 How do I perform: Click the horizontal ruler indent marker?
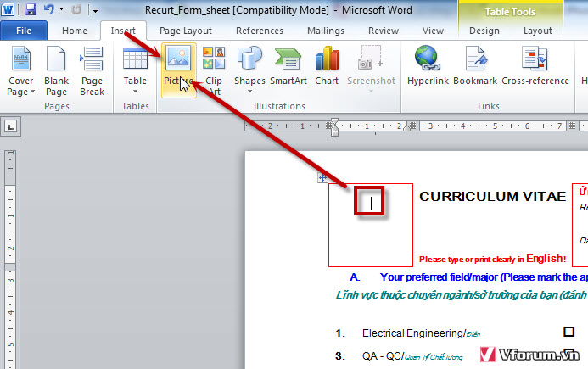tap(334, 126)
